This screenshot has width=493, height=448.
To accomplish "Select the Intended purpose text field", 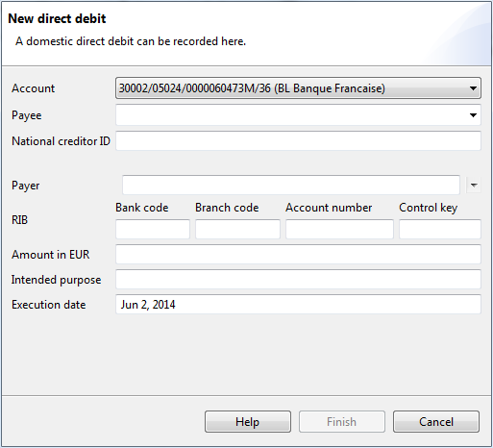I will (x=298, y=280).
